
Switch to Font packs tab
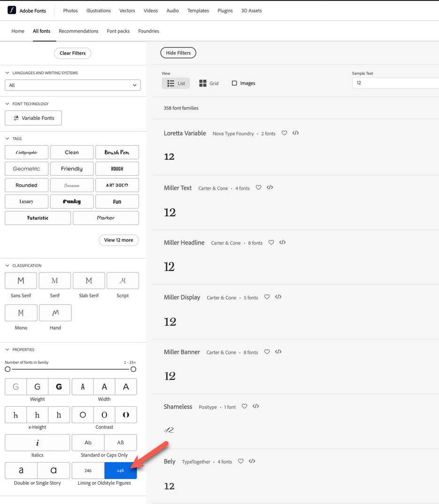[x=118, y=31]
